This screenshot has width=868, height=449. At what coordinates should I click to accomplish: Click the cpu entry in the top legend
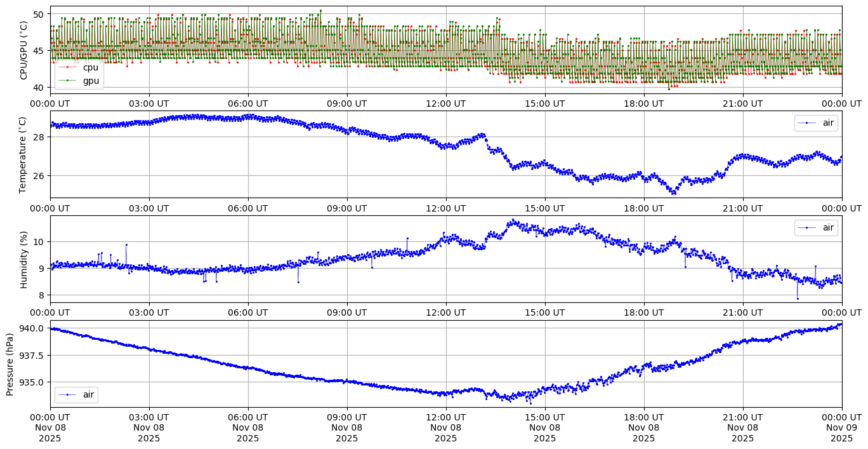[x=91, y=67]
